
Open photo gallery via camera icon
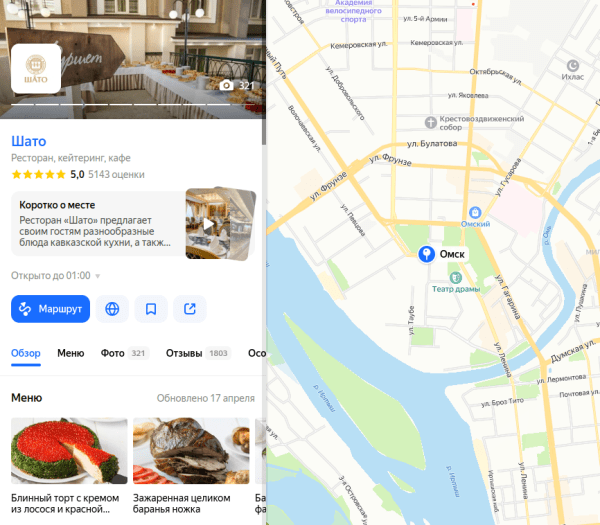(x=227, y=85)
